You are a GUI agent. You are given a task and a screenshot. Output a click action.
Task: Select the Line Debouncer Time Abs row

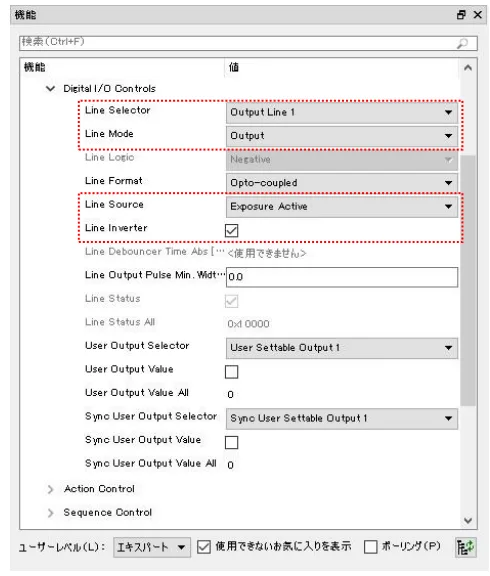tap(155, 252)
